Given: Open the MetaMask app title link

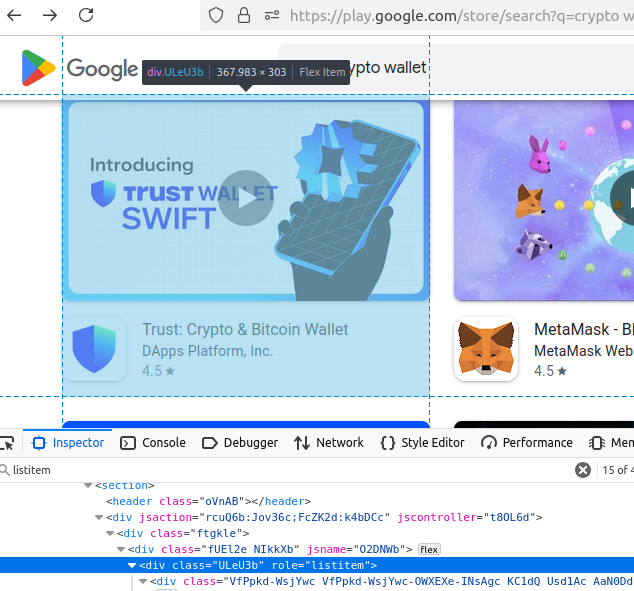Looking at the screenshot, I should (584, 329).
